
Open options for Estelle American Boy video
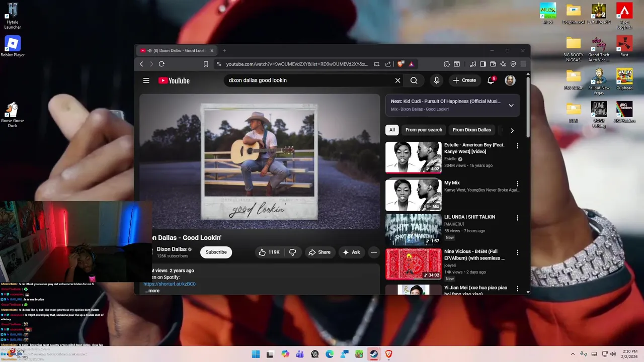coord(517,146)
